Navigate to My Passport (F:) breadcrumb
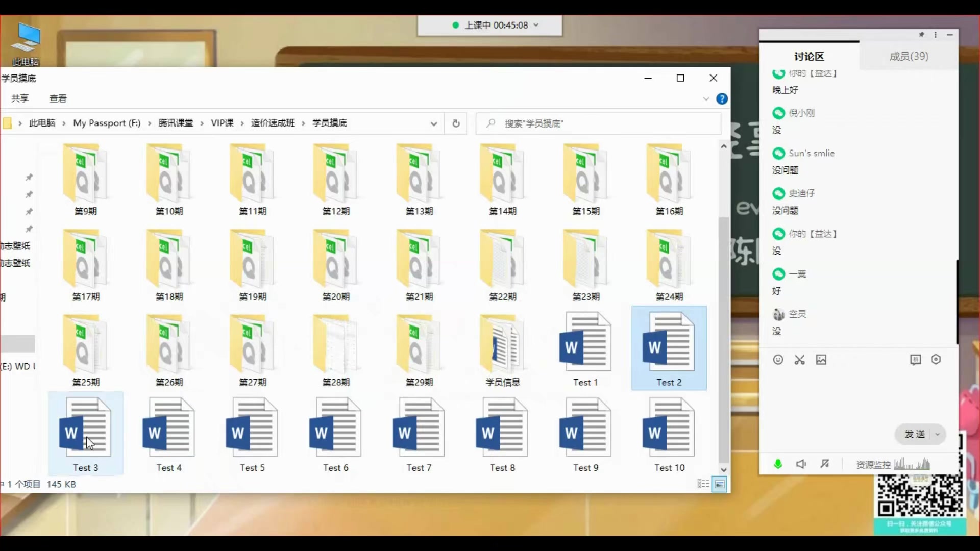Viewport: 980px width, 551px height. (107, 123)
